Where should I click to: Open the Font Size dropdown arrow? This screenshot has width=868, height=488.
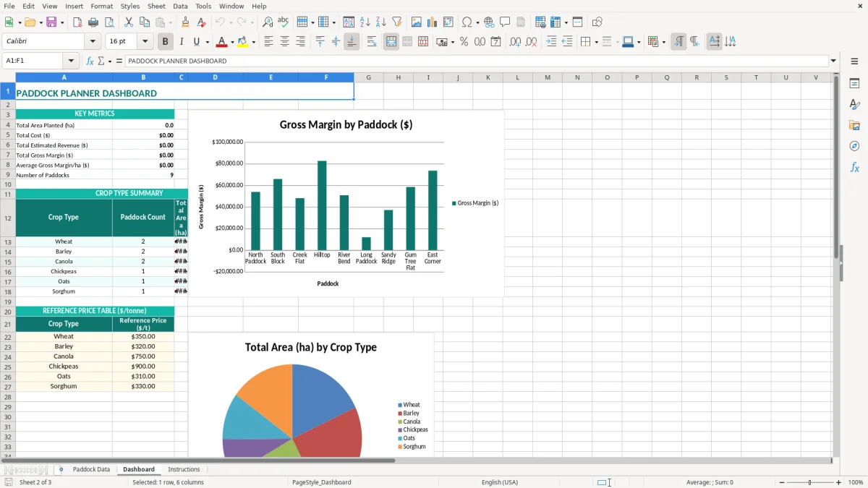(x=145, y=42)
